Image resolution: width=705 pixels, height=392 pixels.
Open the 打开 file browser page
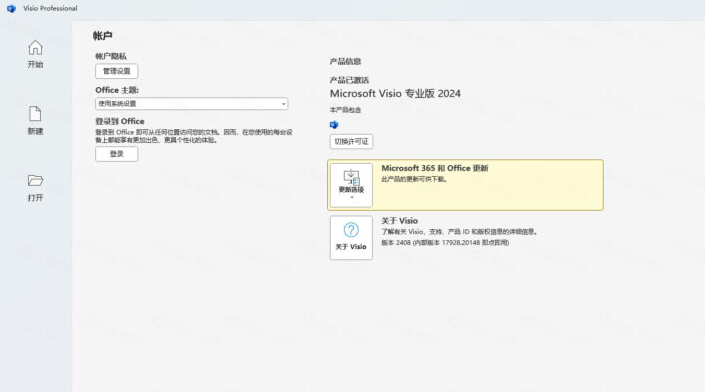pyautogui.click(x=35, y=187)
